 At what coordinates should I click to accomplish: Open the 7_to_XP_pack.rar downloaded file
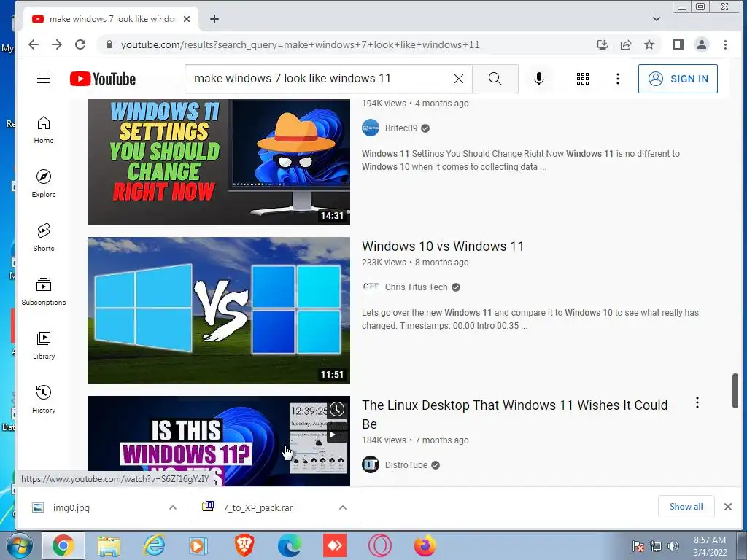tap(258, 507)
